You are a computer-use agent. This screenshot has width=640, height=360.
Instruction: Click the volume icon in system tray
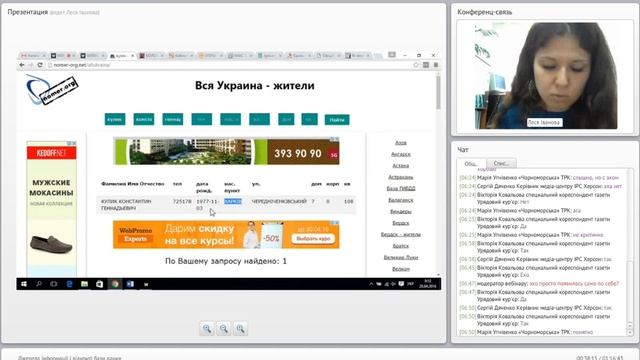[x=393, y=284]
